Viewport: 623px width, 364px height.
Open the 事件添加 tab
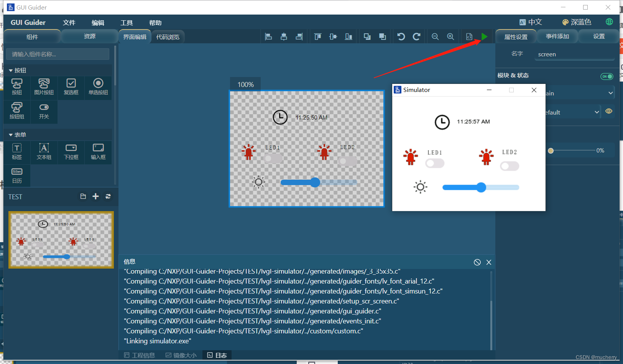[557, 36]
